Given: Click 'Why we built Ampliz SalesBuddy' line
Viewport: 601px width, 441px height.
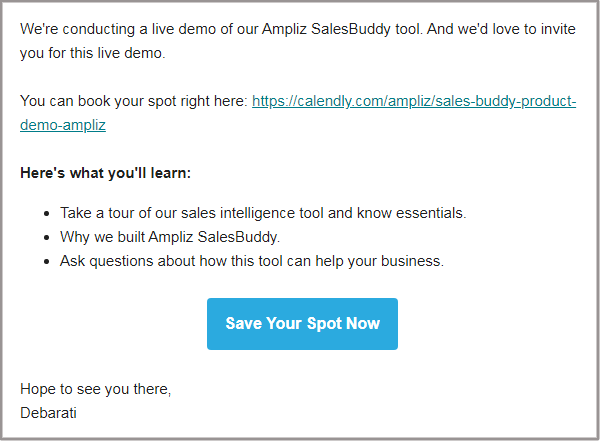Looking at the screenshot, I should (170, 237).
